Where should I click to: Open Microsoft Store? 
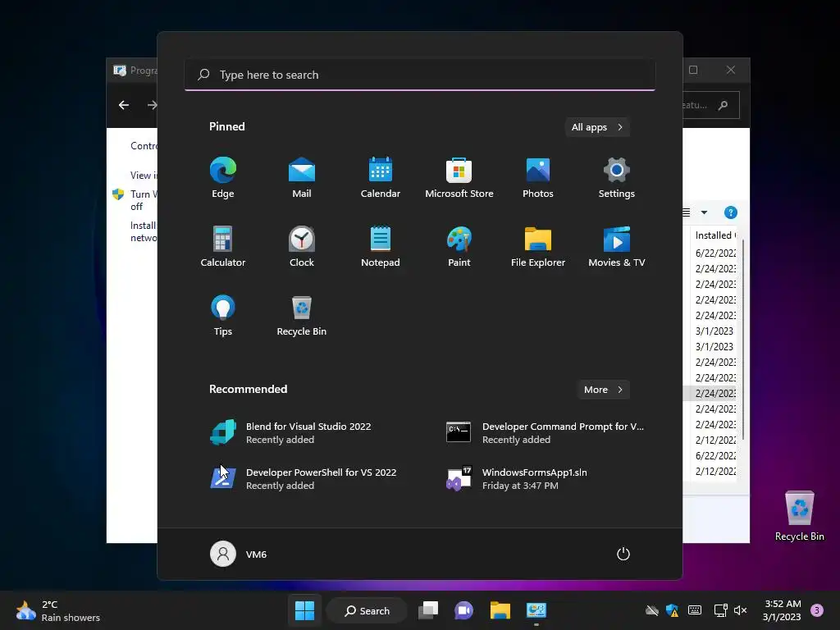(459, 178)
